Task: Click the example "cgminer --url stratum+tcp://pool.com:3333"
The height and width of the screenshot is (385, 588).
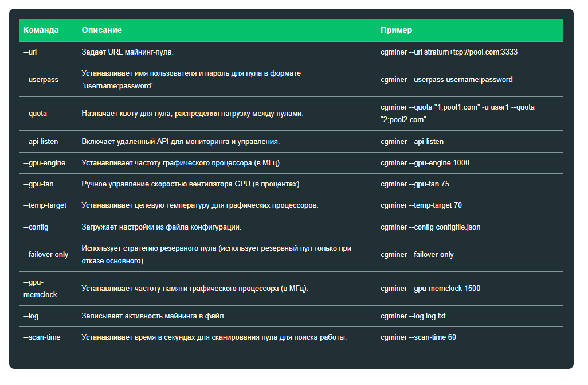Action: coord(449,52)
